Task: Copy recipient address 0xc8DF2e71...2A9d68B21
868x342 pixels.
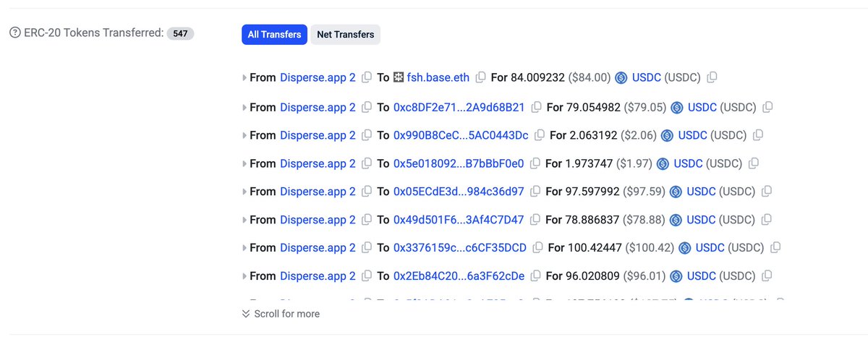Action: [536, 107]
